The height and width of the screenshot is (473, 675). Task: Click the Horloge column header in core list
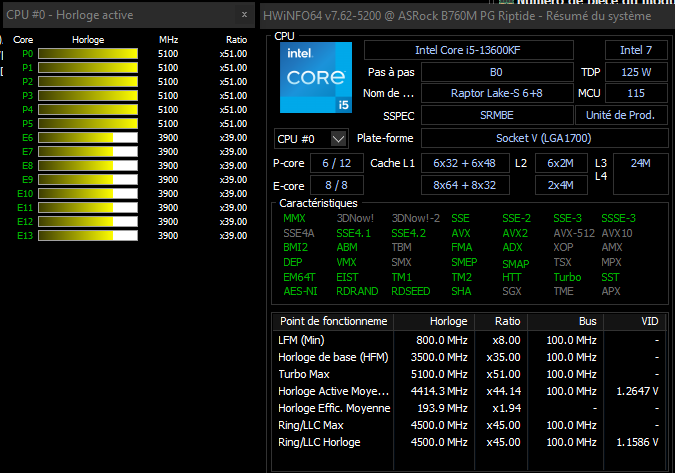pos(88,40)
